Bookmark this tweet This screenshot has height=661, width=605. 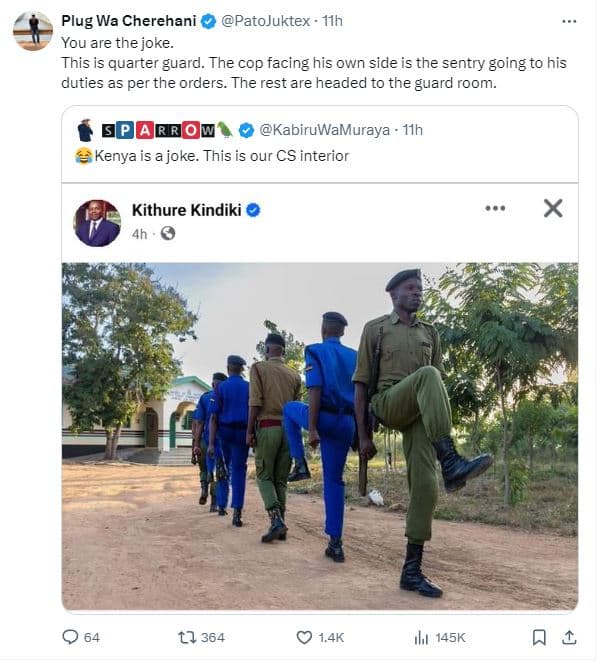[x=539, y=637]
